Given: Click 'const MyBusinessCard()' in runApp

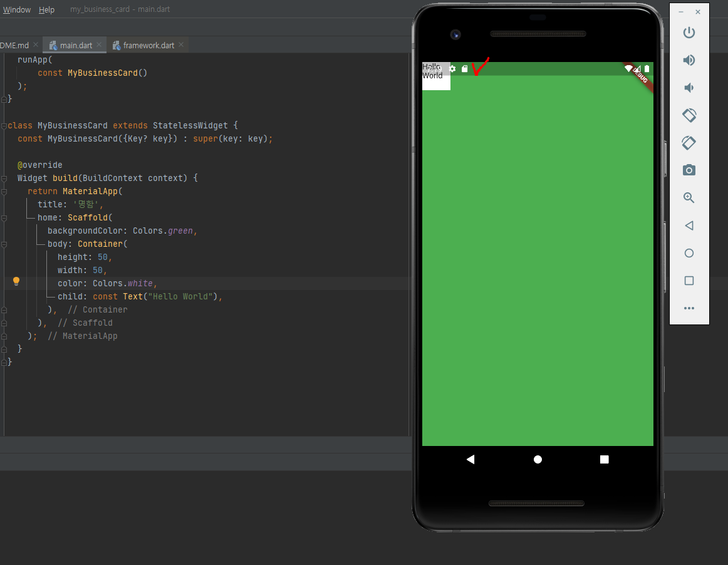Looking at the screenshot, I should pos(92,73).
